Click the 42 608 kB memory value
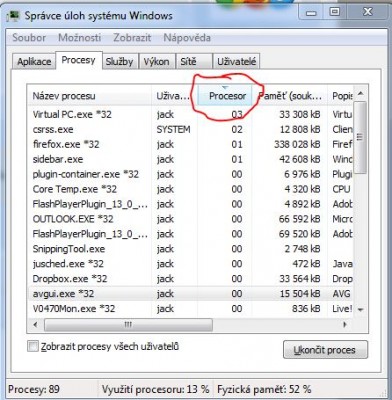The image size is (392, 400). [x=299, y=159]
